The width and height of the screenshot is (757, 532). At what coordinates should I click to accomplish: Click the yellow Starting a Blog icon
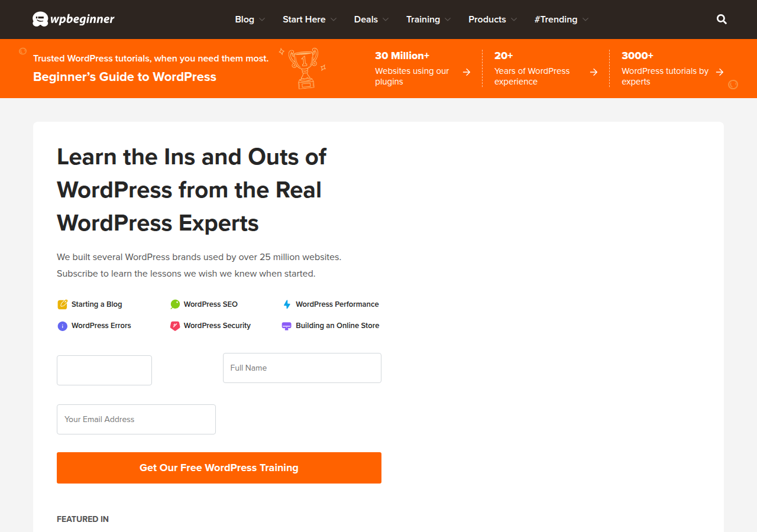pos(62,304)
